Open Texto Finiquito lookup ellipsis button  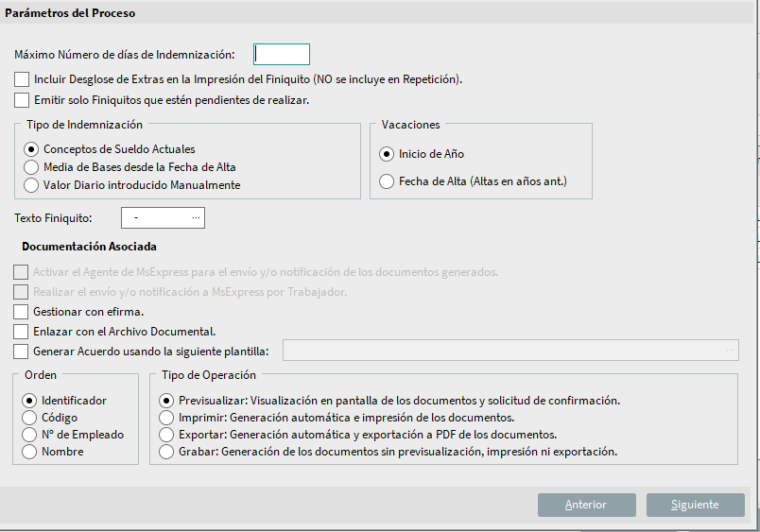coord(196,218)
